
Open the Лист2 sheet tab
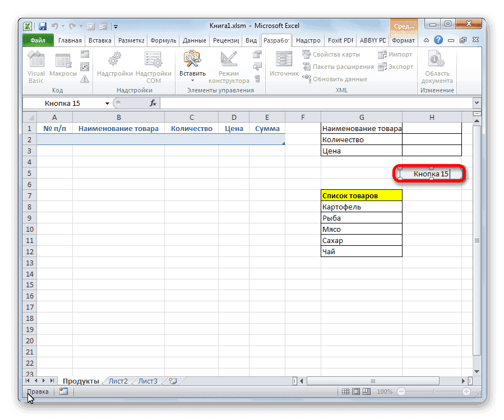tap(117, 380)
